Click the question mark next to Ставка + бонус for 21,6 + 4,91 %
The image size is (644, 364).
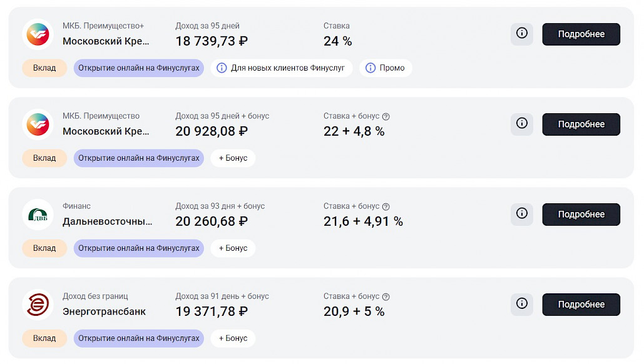386,206
